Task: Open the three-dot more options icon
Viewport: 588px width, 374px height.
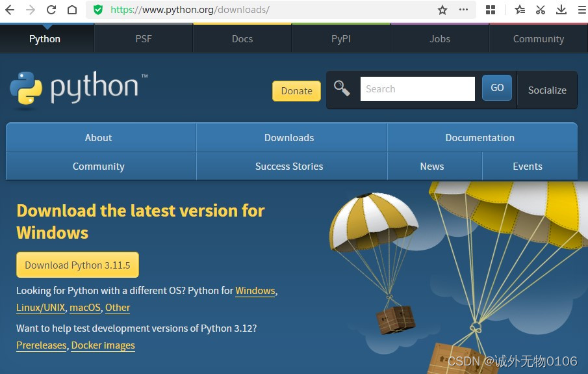Action: (x=463, y=10)
